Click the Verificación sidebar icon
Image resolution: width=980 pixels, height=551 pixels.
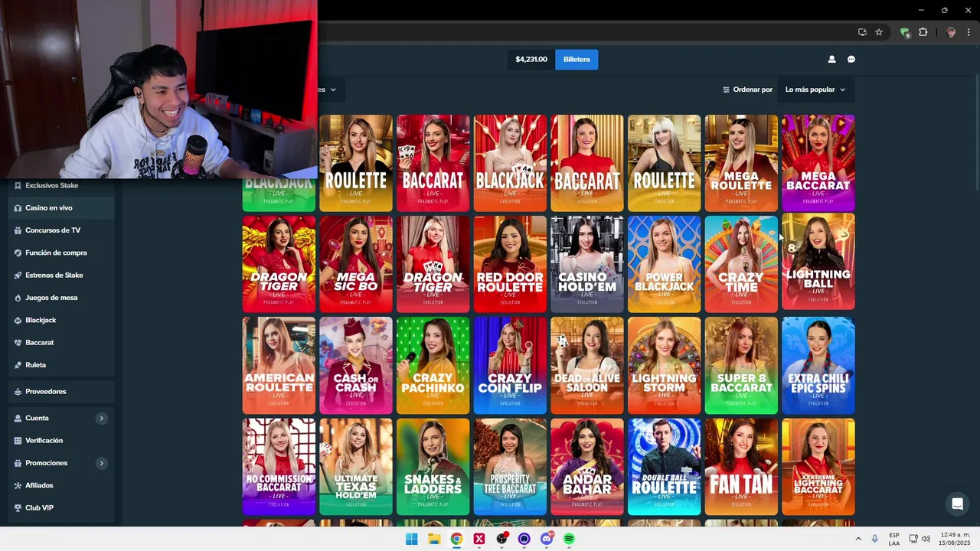pos(18,441)
